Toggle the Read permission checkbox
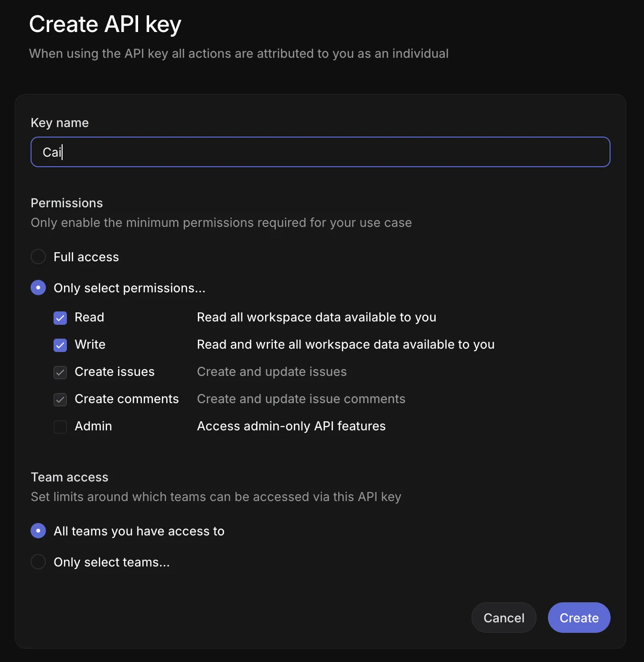Viewport: 644px width, 662px height. point(60,318)
